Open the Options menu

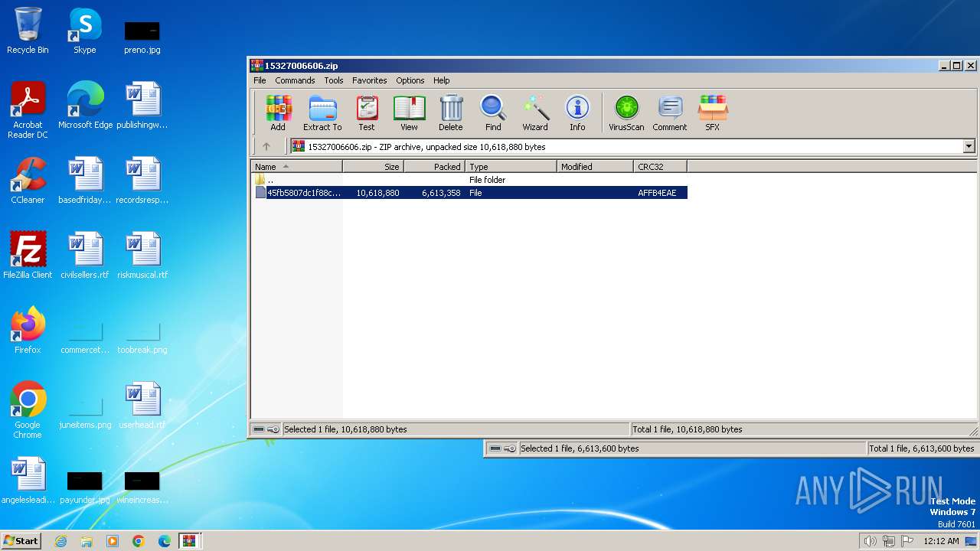coord(410,80)
